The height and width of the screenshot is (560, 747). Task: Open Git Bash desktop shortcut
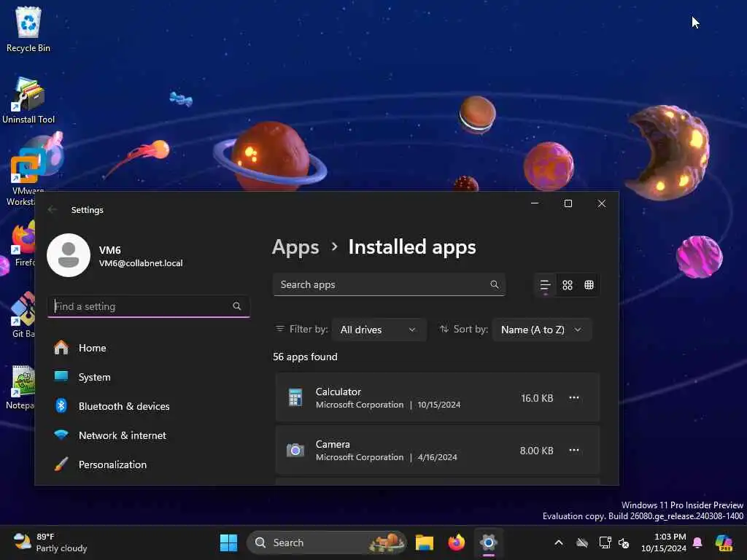click(x=23, y=315)
